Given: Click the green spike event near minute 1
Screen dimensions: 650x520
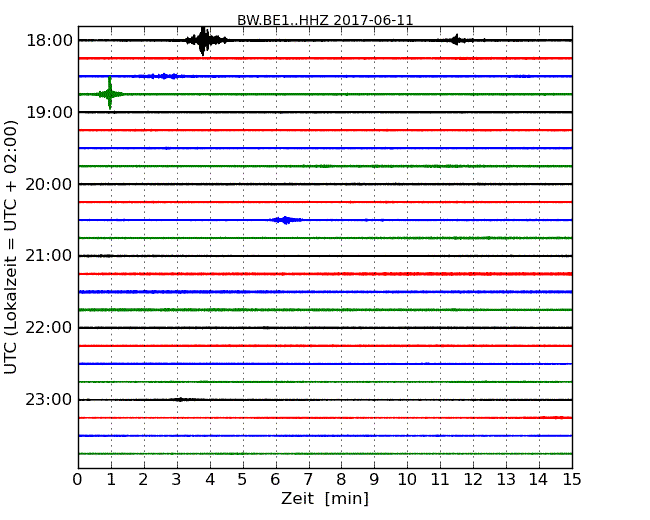Looking at the screenshot, I should click(110, 94).
